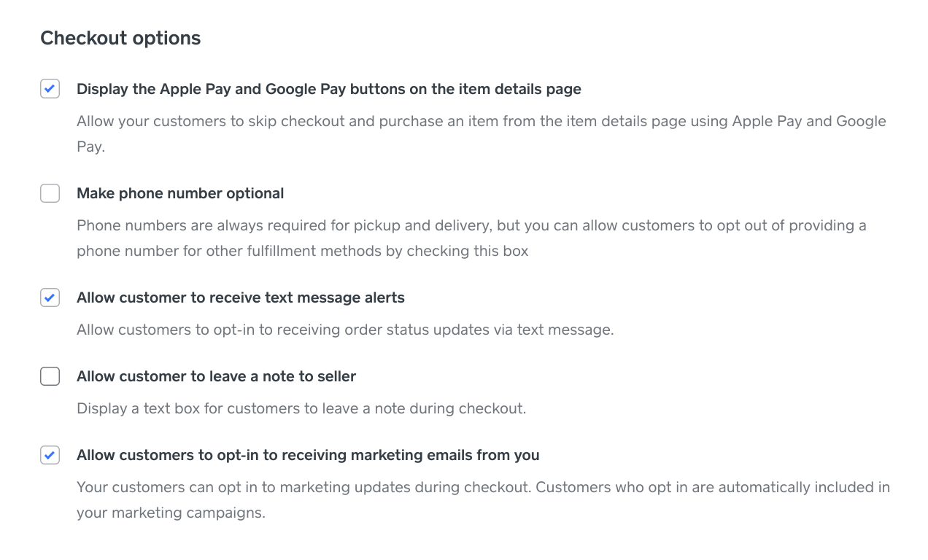Untick the marketing emails opt-in checkbox

click(x=50, y=455)
